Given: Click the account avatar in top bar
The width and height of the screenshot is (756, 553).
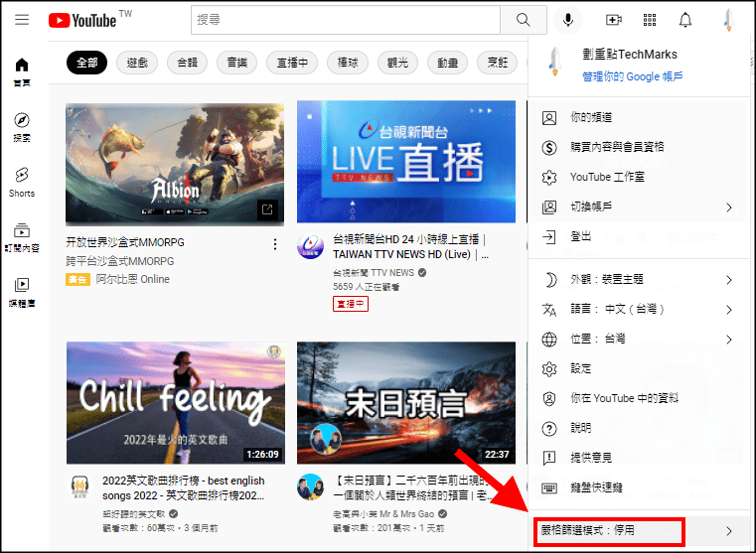Looking at the screenshot, I should click(x=728, y=20).
